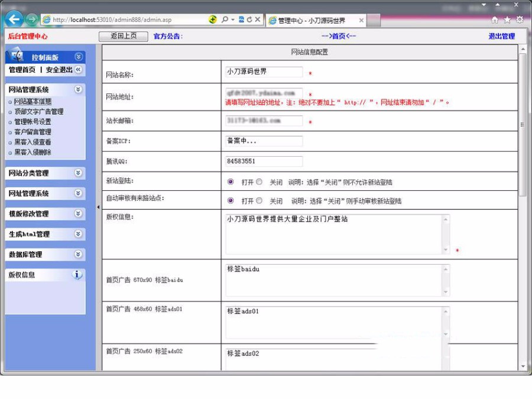Click 退出管理 to log out
Image resolution: width=532 pixels, height=399 pixels.
pyautogui.click(x=501, y=36)
